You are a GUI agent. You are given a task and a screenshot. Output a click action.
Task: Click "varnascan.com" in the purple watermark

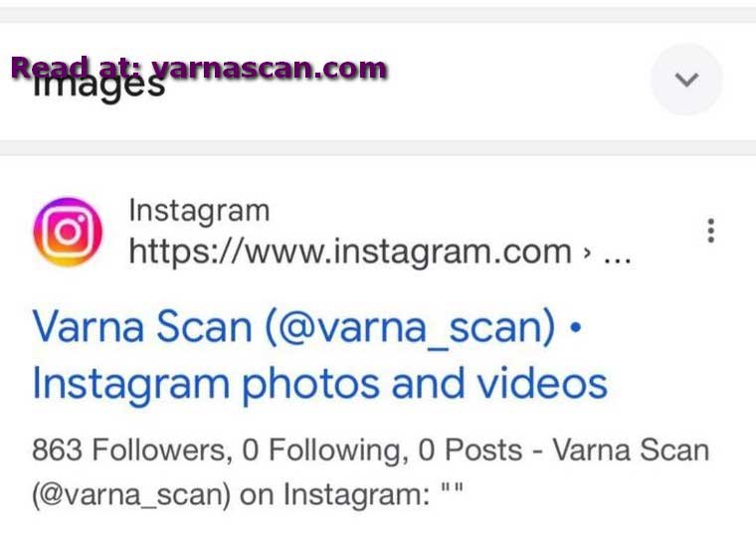(270, 69)
